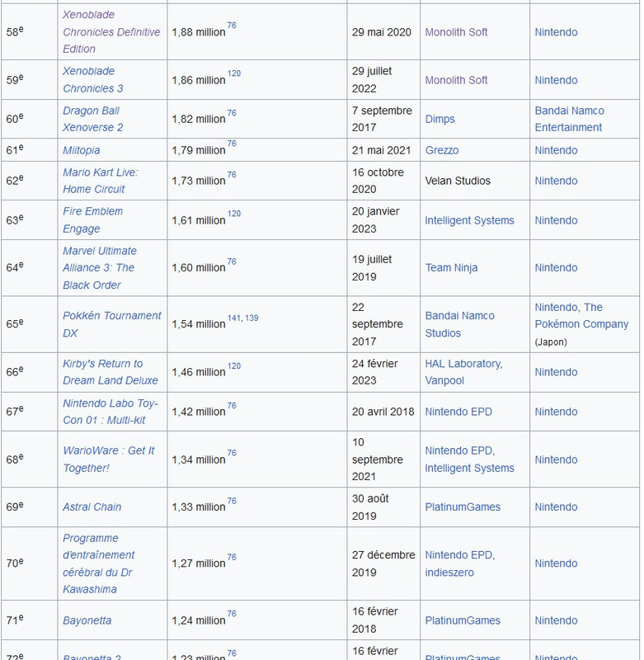This screenshot has height=660, width=644.
Task: Click Nintendo publisher in Xenoblade Chronicles 3 row
Action: tap(556, 80)
